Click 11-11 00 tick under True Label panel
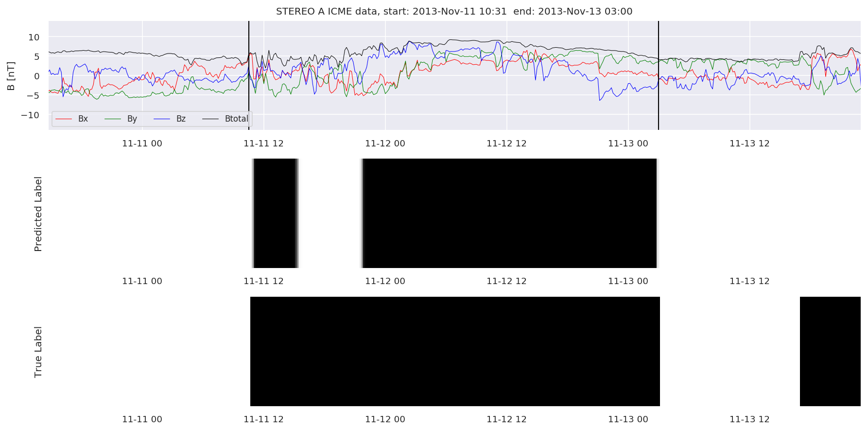This screenshot has width=868, height=431. [x=142, y=419]
